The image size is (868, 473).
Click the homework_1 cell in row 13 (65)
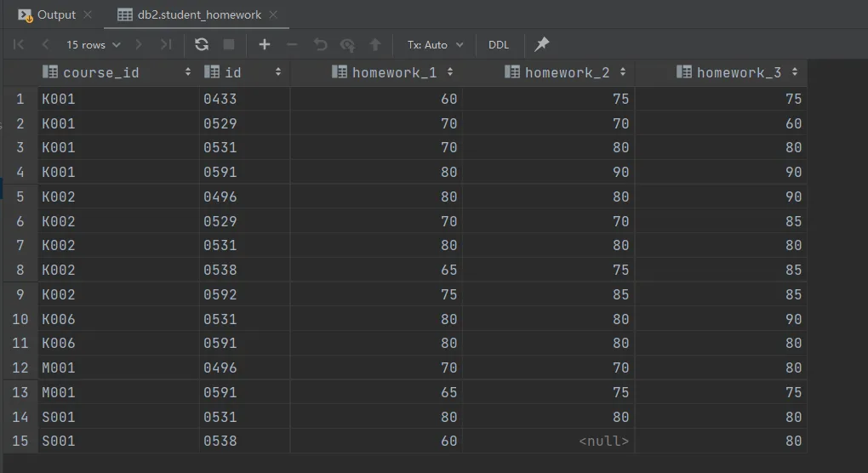point(376,392)
